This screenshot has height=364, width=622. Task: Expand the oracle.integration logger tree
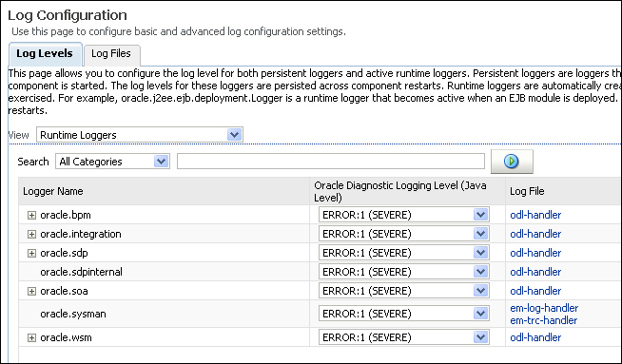[31, 234]
